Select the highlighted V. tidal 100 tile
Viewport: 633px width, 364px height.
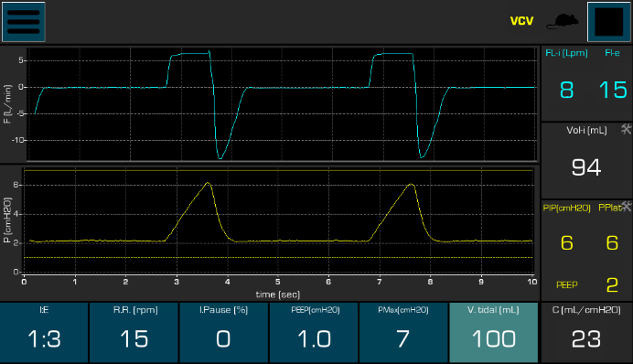tap(493, 333)
